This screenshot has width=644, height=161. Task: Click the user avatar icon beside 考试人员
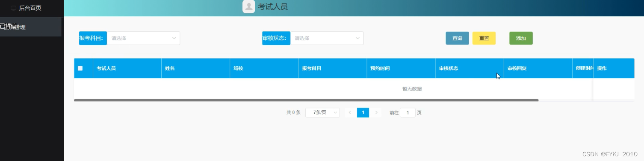coord(248,6)
